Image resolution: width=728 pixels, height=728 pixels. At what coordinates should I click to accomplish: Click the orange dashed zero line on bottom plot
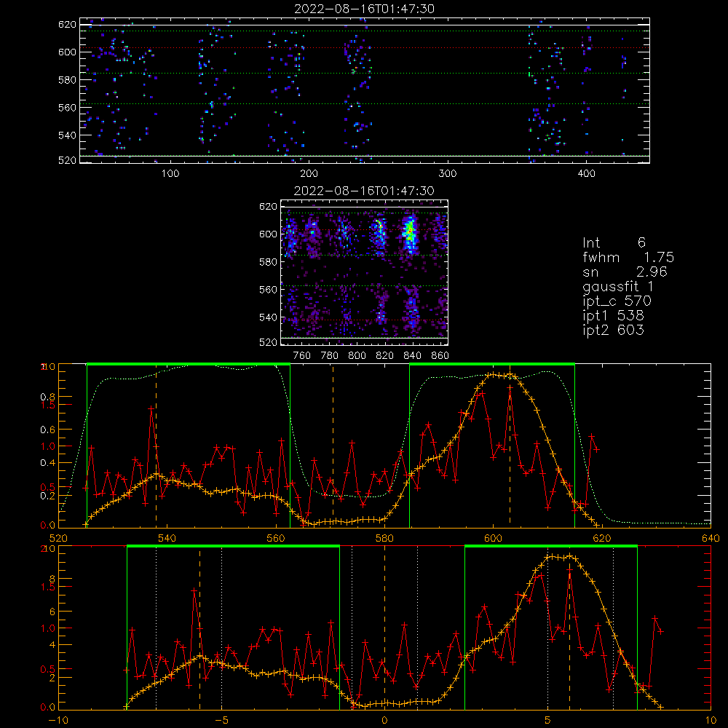coord(384,628)
